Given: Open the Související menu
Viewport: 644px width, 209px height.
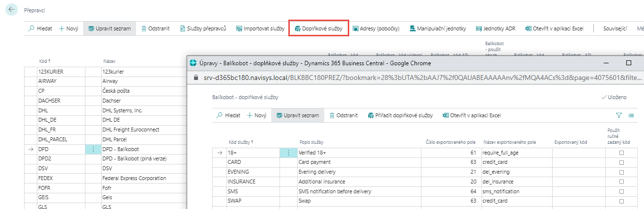Looking at the screenshot, I should [615, 29].
